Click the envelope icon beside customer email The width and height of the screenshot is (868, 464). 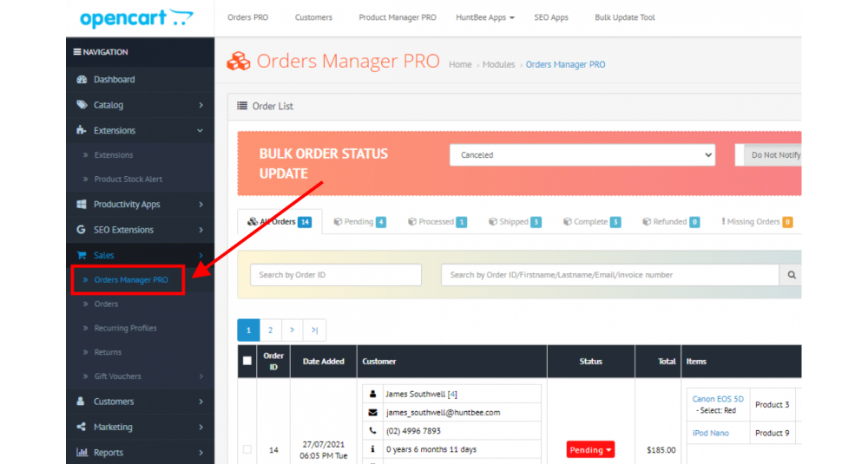tap(372, 412)
